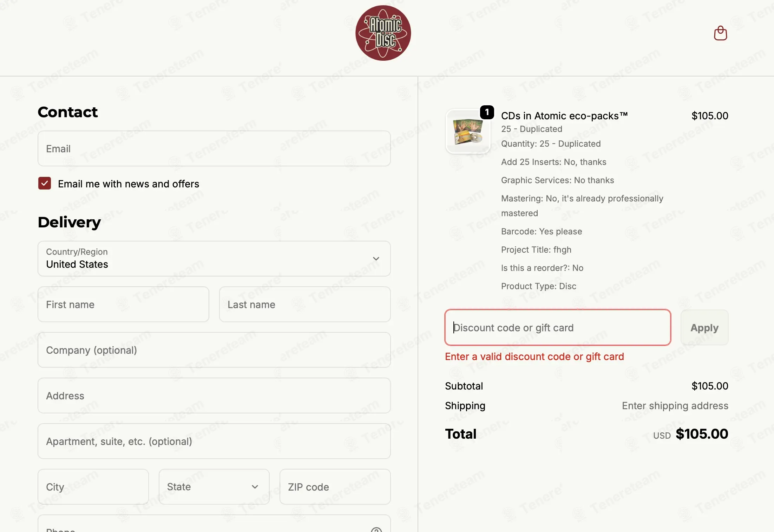Screen dimensions: 774x532
Task: Click the Company (optional) field
Action: point(214,350)
